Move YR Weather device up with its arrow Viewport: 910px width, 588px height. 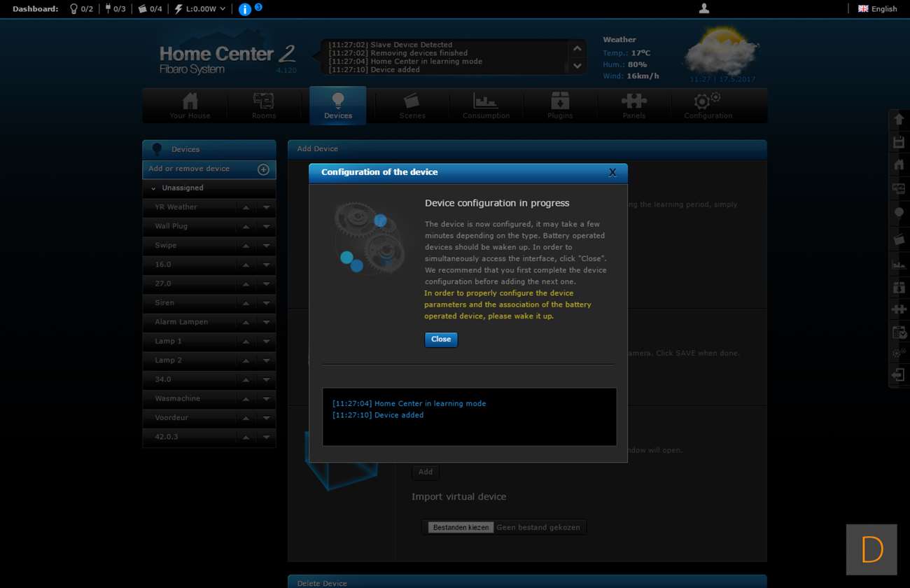(246, 208)
